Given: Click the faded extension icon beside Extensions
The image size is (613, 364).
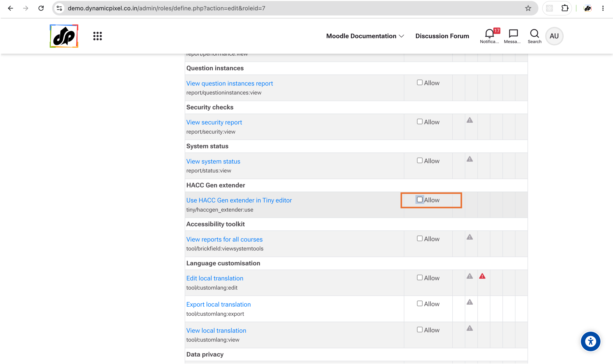Looking at the screenshot, I should tap(549, 8).
